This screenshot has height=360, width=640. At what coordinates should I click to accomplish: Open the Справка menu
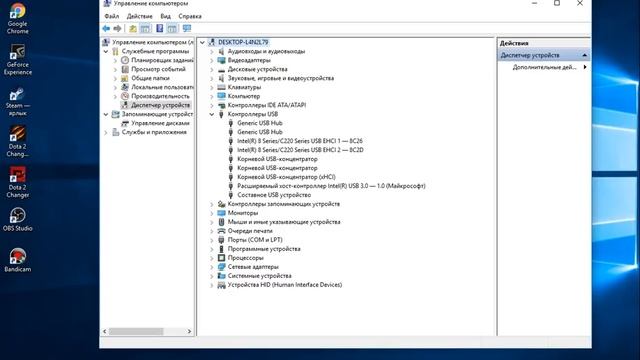tap(190, 16)
